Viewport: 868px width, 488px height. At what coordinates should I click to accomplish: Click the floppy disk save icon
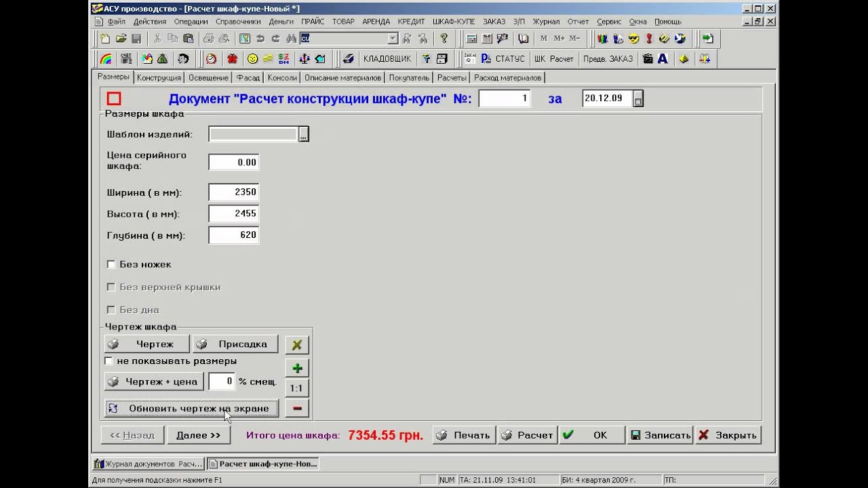click(136, 39)
